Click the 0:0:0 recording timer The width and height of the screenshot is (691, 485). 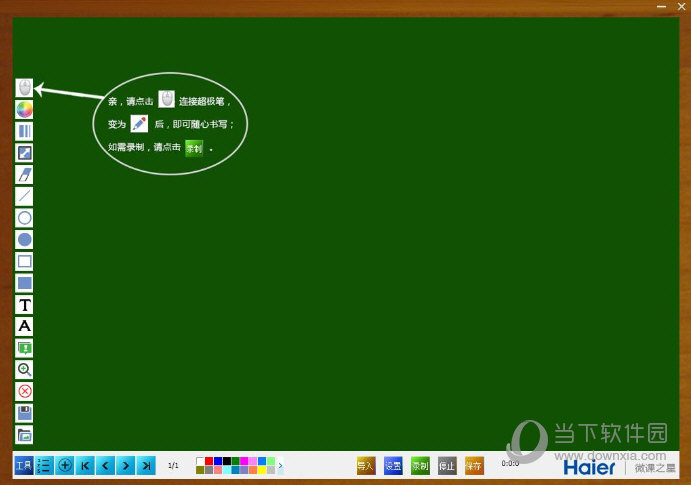[510, 463]
